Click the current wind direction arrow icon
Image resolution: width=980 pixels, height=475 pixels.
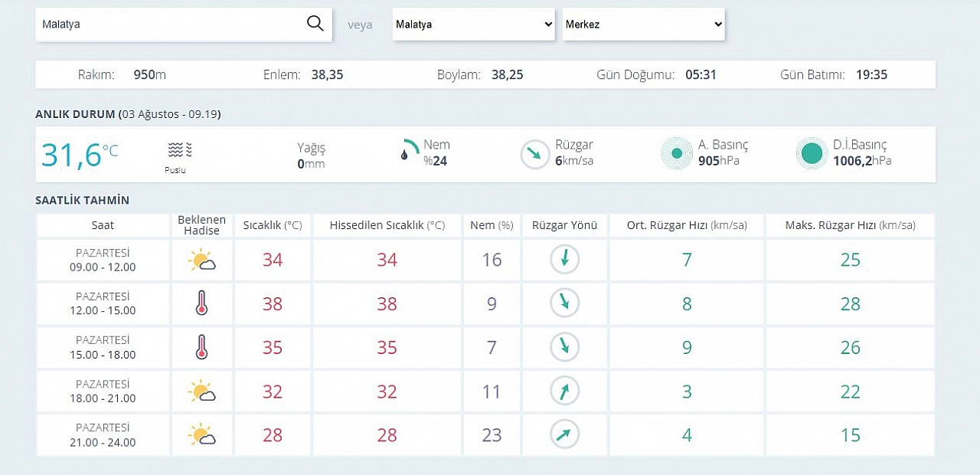click(x=535, y=154)
